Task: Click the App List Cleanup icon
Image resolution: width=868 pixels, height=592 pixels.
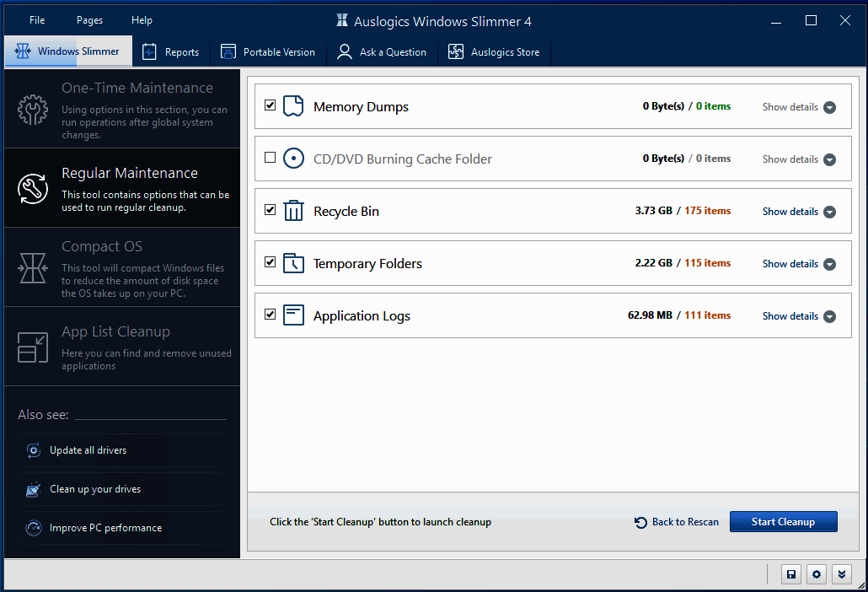Action: tap(33, 347)
